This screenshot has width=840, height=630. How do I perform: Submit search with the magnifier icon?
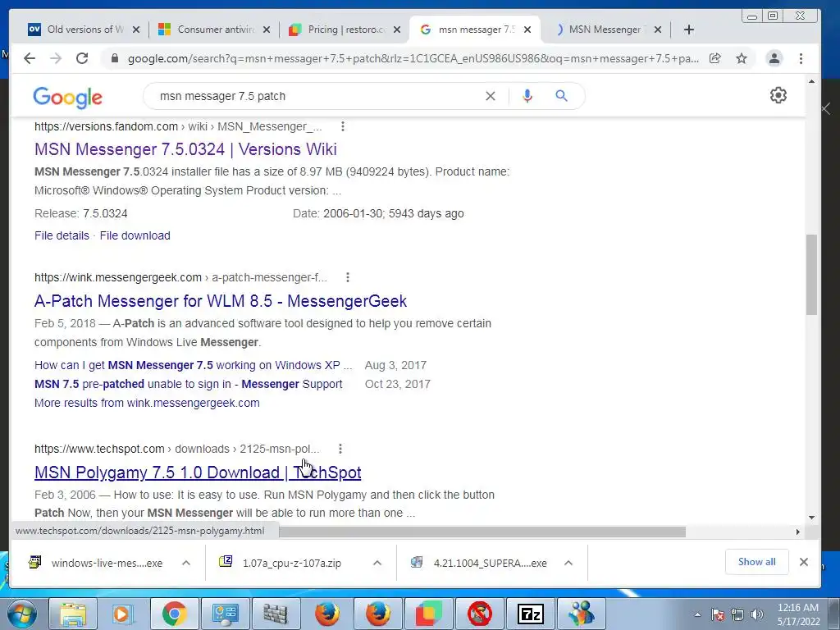[561, 96]
